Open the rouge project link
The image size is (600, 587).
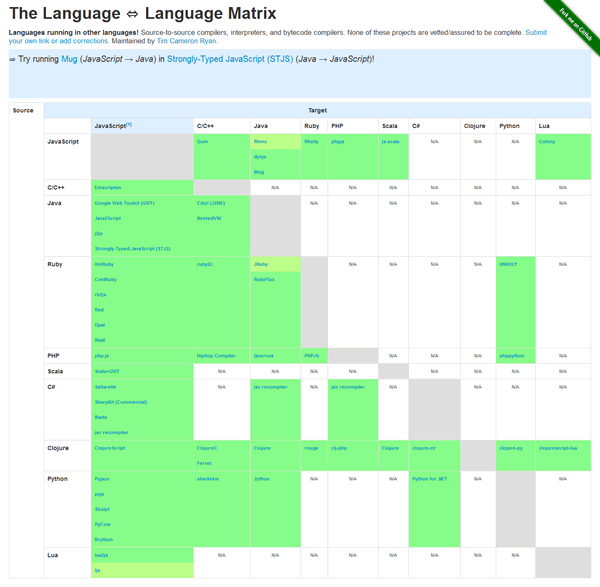pos(311,448)
